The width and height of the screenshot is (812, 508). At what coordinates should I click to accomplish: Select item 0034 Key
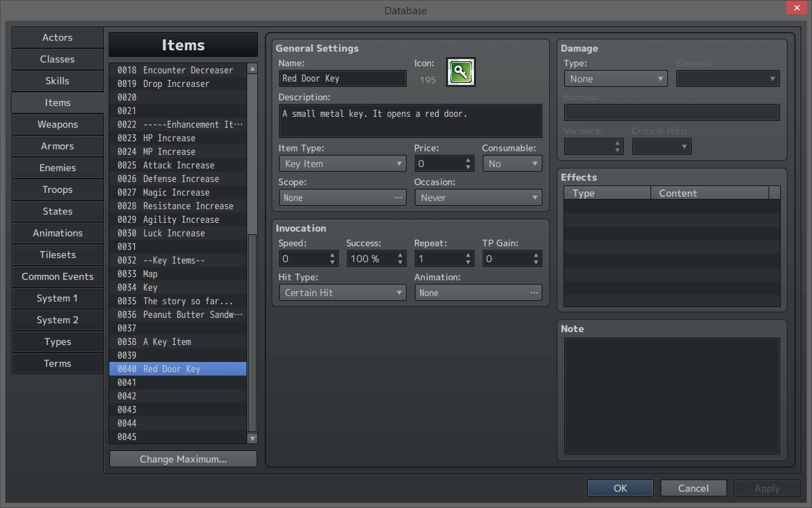pos(178,287)
